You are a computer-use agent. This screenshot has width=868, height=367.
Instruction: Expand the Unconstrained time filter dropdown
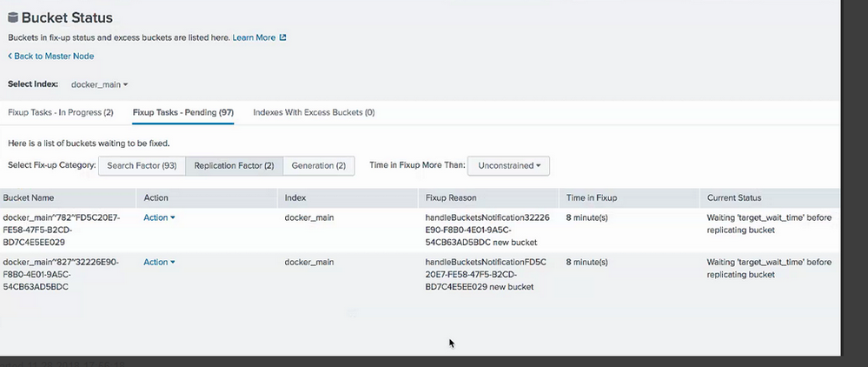pyautogui.click(x=509, y=165)
